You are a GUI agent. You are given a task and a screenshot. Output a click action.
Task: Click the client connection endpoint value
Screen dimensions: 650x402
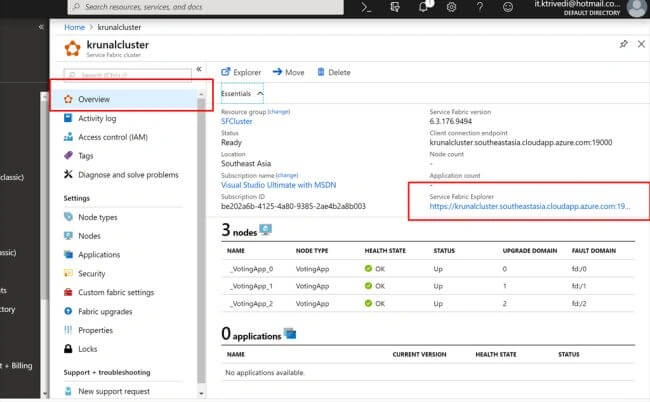click(x=521, y=142)
